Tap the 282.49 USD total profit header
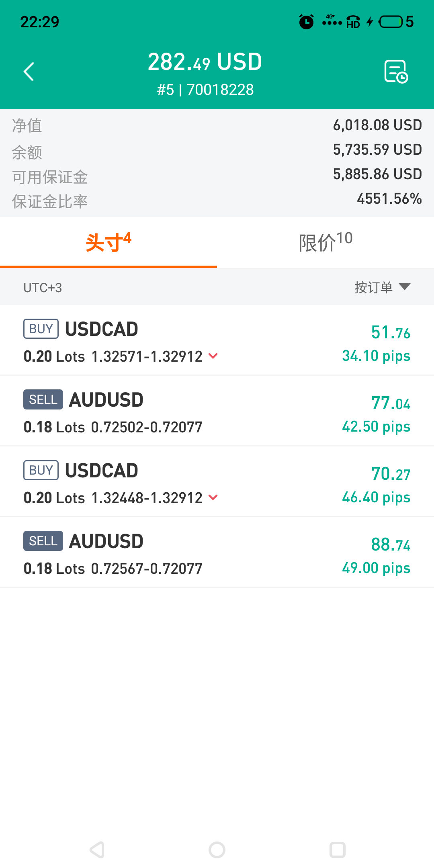Screen dimensions: 434x868 click(x=205, y=62)
